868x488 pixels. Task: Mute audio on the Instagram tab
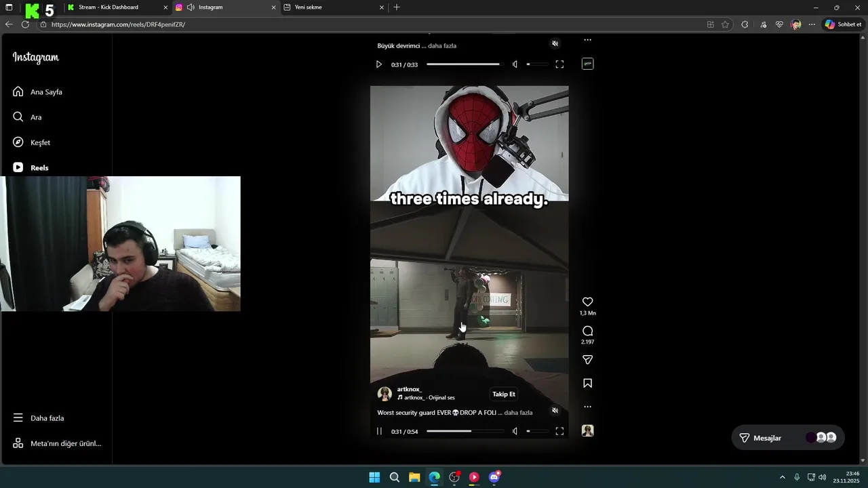191,7
